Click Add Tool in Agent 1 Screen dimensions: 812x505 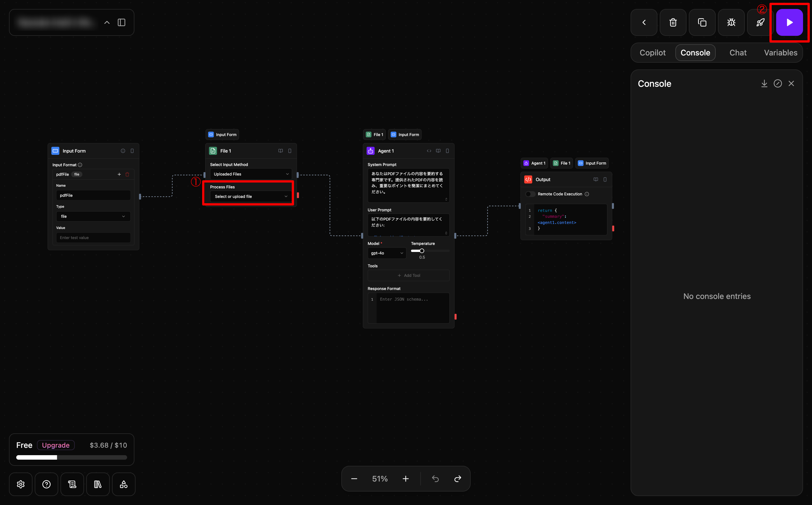(x=409, y=275)
